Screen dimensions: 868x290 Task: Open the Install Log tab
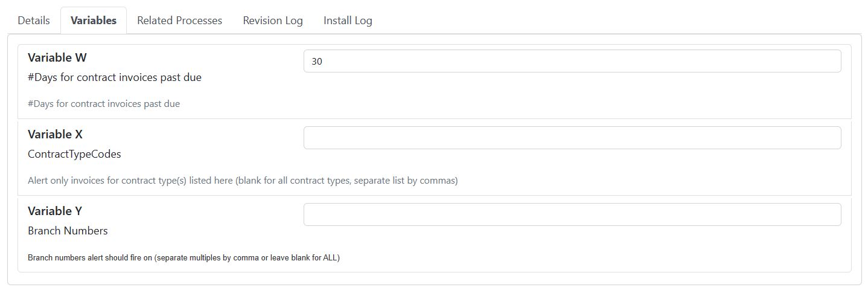pos(348,20)
